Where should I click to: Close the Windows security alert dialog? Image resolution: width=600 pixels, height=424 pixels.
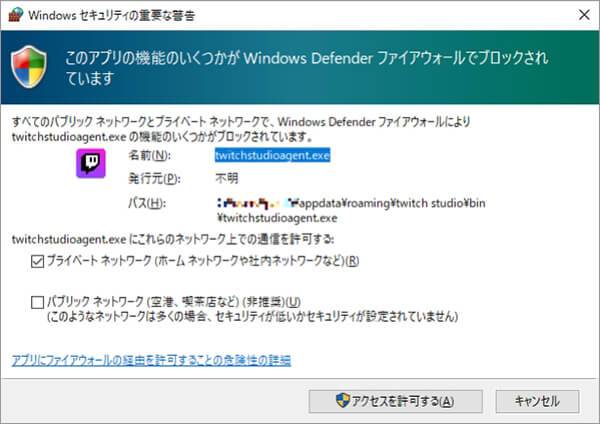coord(584,15)
